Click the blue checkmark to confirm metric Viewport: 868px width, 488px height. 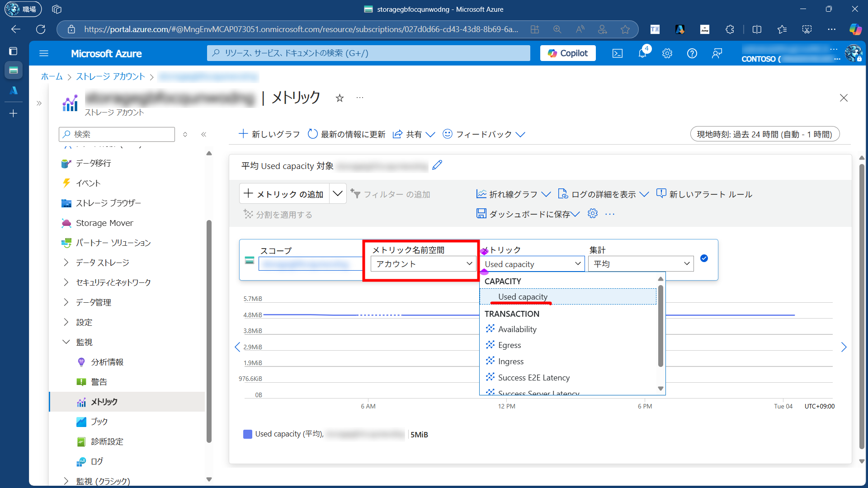pos(704,258)
